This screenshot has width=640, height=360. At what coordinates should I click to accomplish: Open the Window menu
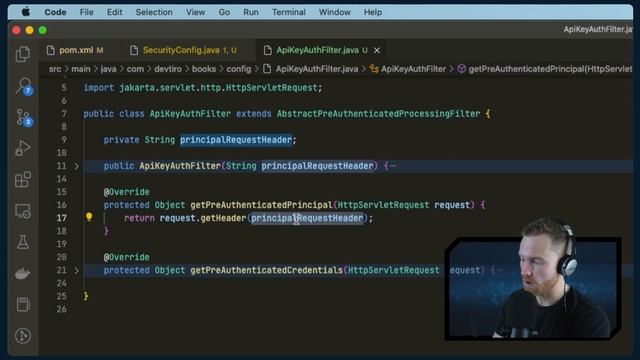[334, 12]
